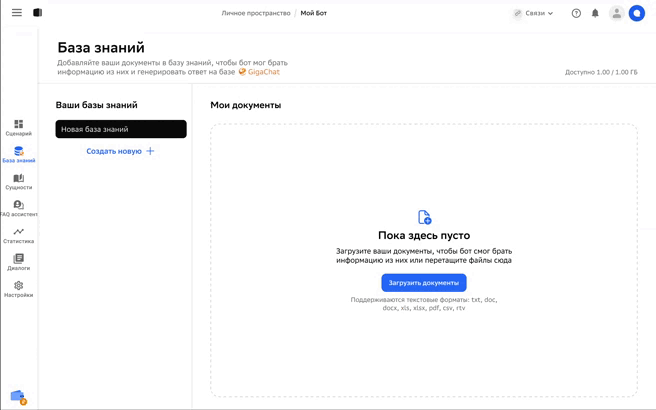Image resolution: width=656 pixels, height=410 pixels.
Task: Click the blue chat assistant icon
Action: click(x=637, y=13)
